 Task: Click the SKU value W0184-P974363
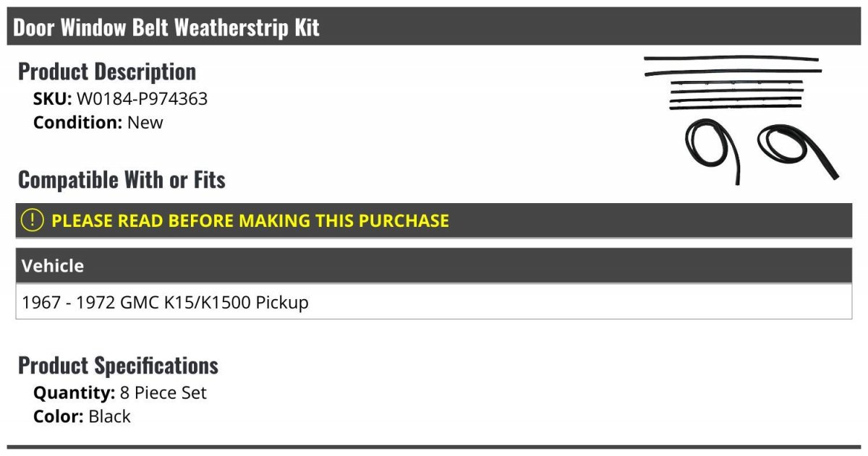click(142, 99)
